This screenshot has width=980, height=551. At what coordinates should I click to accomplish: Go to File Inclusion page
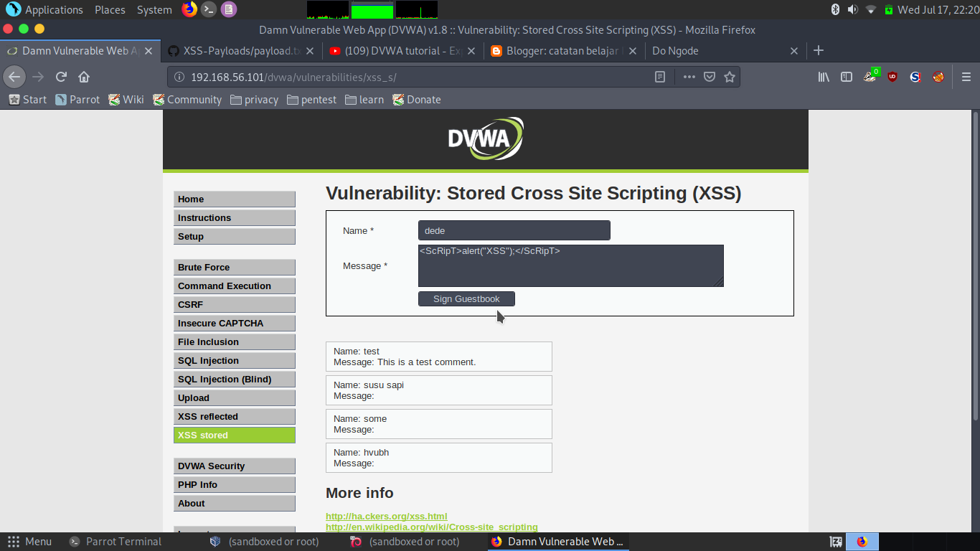click(235, 342)
